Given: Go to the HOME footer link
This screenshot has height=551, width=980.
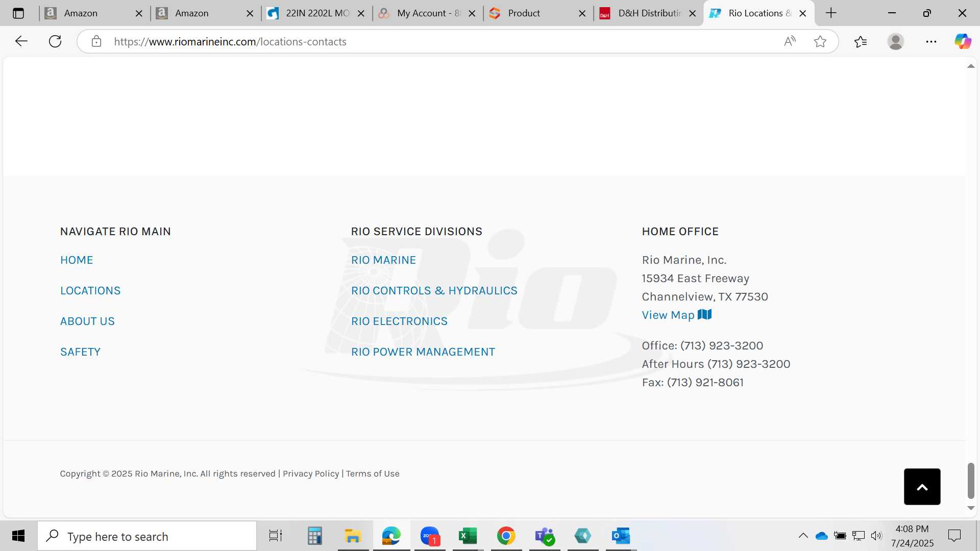Looking at the screenshot, I should pyautogui.click(x=77, y=260).
